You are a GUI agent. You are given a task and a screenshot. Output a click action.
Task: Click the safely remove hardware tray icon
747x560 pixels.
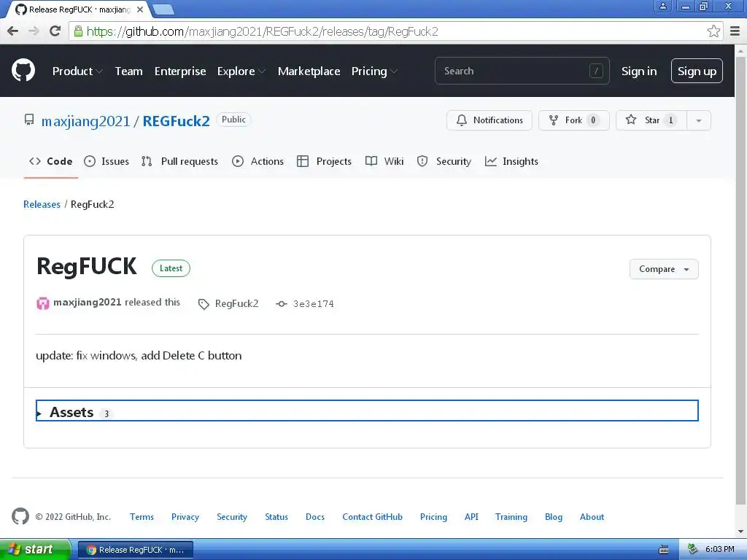[693, 549]
